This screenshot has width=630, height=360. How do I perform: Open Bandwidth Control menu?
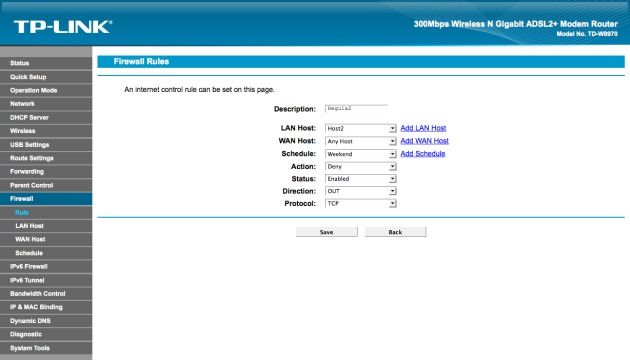[46, 294]
